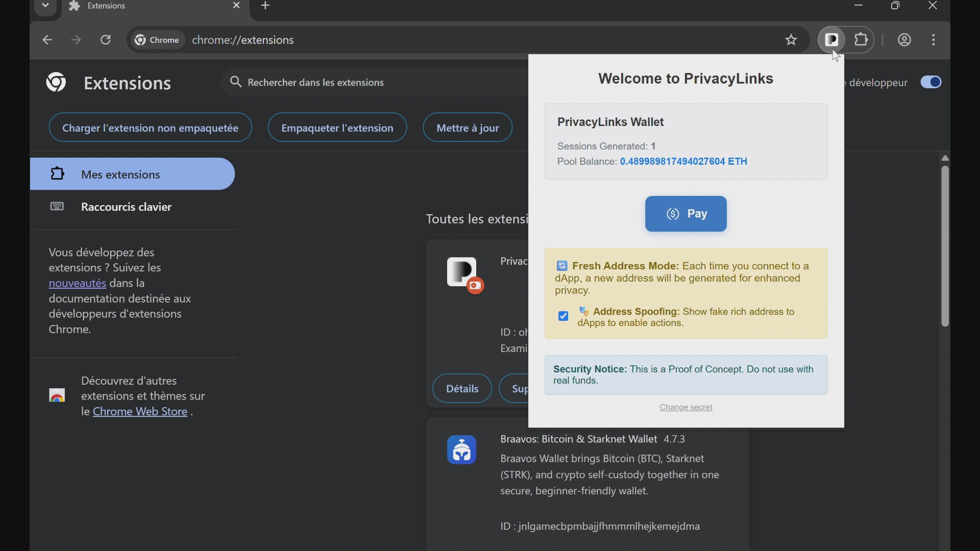Click the Pool Balance ETH value
980x551 pixels.
pos(683,162)
